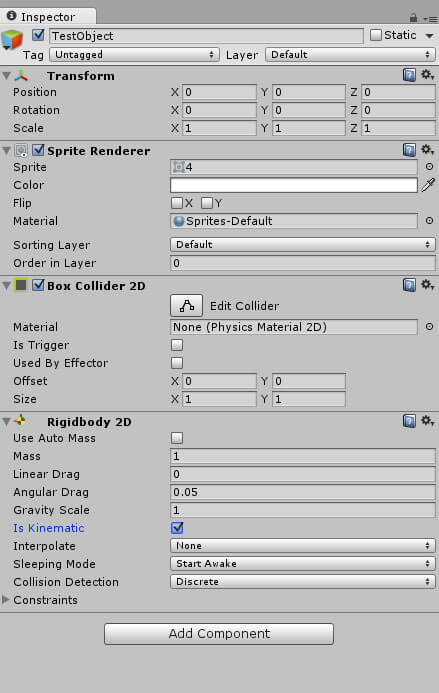This screenshot has height=693, width=439.
Task: Check the Is Trigger checkbox
Action: [177, 345]
